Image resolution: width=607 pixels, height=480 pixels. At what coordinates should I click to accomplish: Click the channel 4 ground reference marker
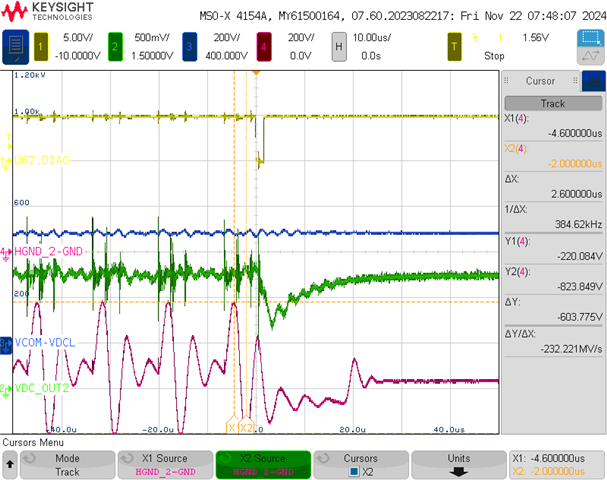click(x=5, y=254)
